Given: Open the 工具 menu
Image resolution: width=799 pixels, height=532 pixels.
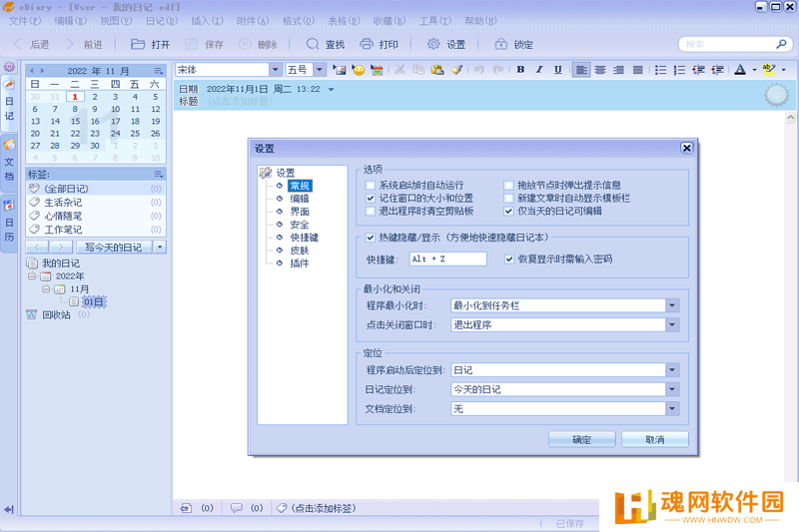Looking at the screenshot, I should tap(435, 21).
